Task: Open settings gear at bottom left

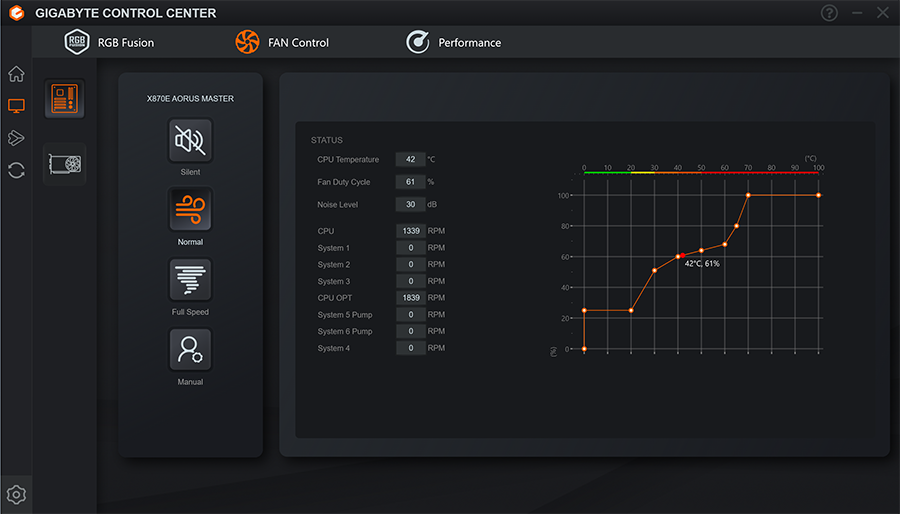Action: tap(16, 494)
